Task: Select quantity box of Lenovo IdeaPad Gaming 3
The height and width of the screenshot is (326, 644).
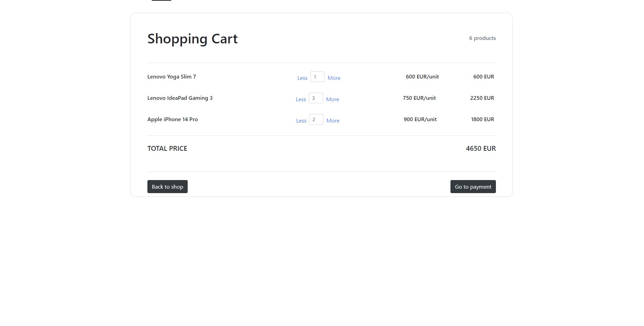Action: pyautogui.click(x=316, y=98)
